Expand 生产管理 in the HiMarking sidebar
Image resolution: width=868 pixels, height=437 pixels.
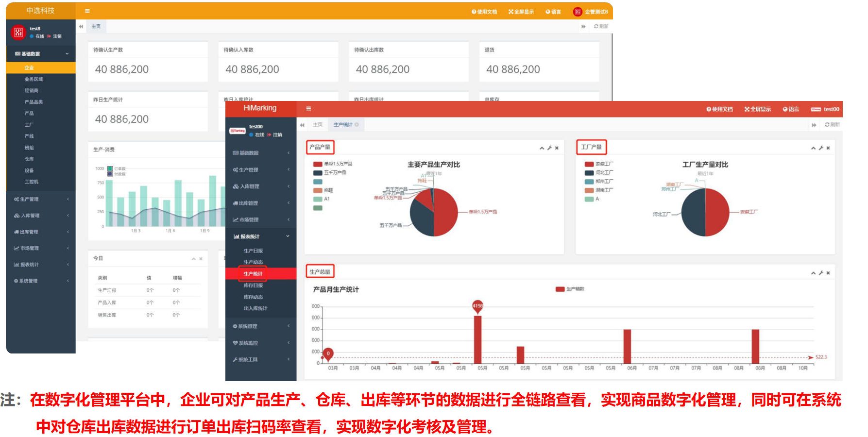coord(261,170)
